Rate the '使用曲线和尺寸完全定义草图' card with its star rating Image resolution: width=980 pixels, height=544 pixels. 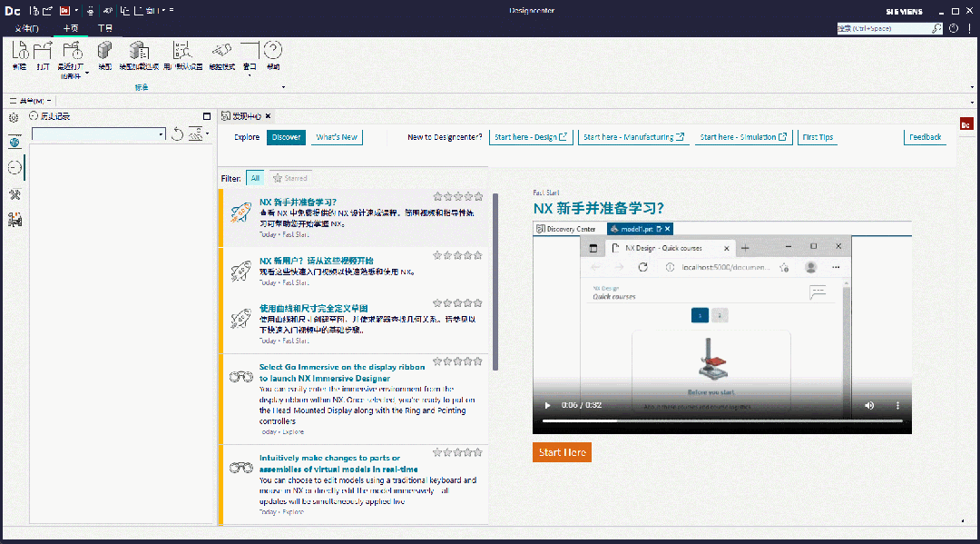(457, 302)
